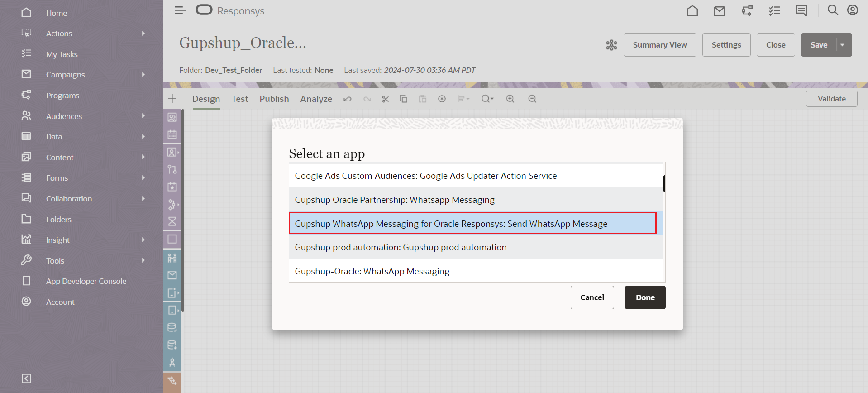
Task: Open the alignment options dropdown
Action: click(463, 99)
